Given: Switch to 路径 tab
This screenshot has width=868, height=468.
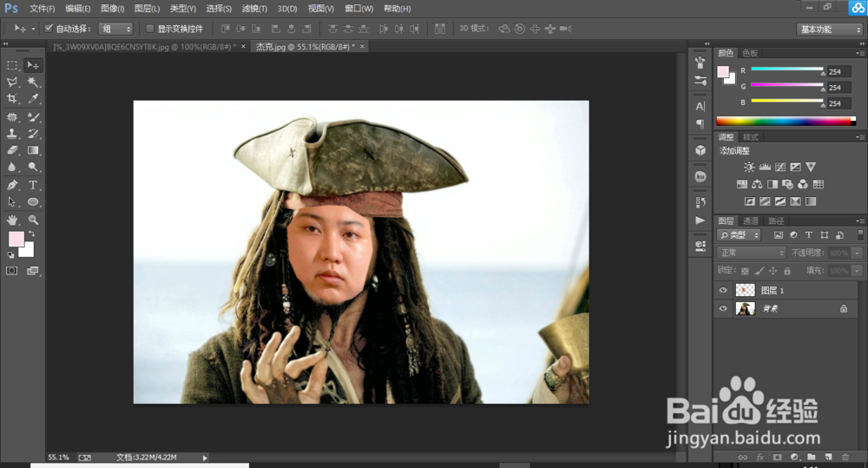Looking at the screenshot, I should coord(776,221).
